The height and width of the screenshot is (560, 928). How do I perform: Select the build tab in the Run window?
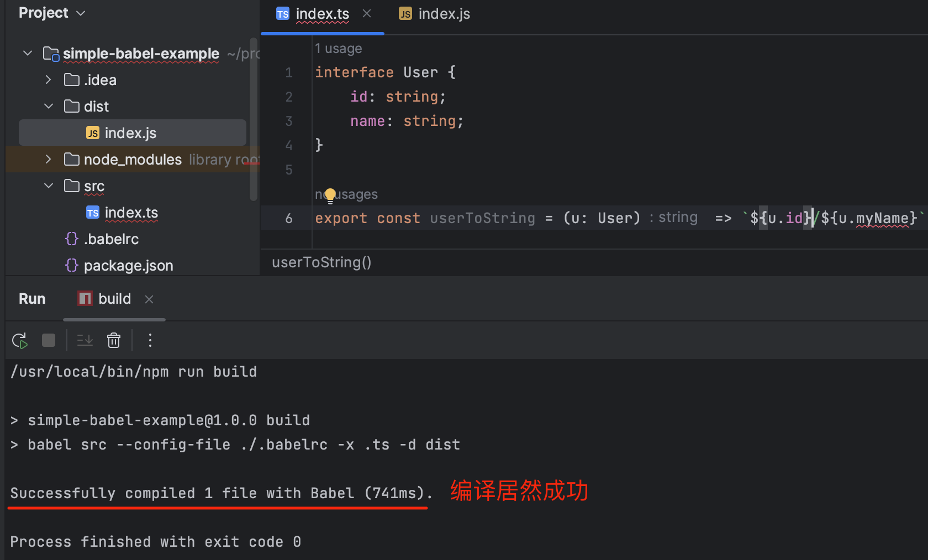click(x=114, y=298)
